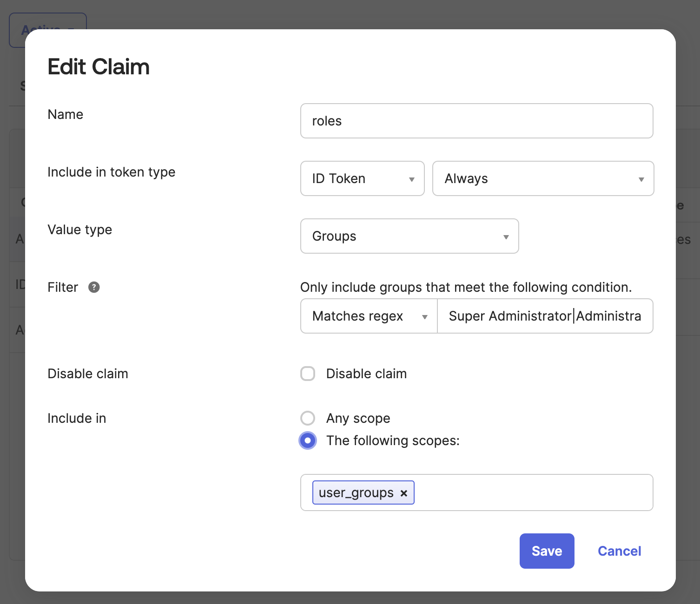
Task: Choose The following scopes radio button
Action: pyautogui.click(x=308, y=440)
